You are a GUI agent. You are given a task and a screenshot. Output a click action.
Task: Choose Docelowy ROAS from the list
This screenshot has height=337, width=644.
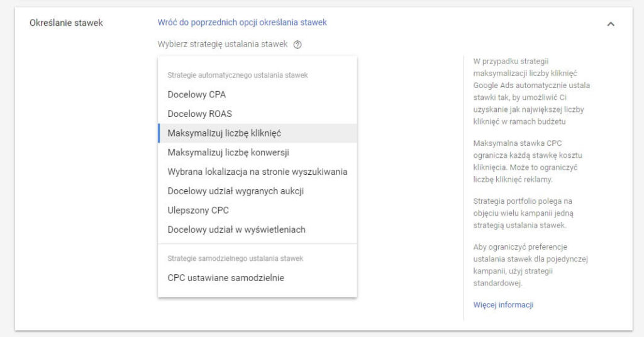[257, 114]
